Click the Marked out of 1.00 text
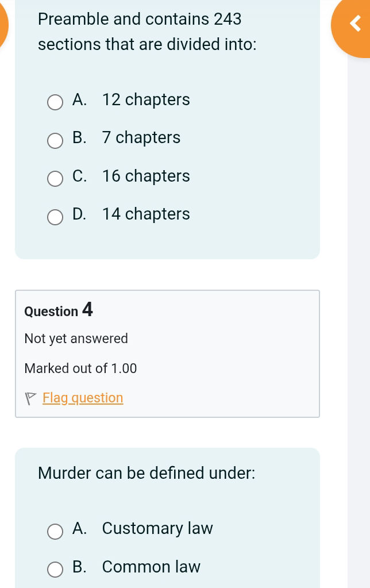Image resolution: width=370 pixels, height=588 pixels. [80, 368]
